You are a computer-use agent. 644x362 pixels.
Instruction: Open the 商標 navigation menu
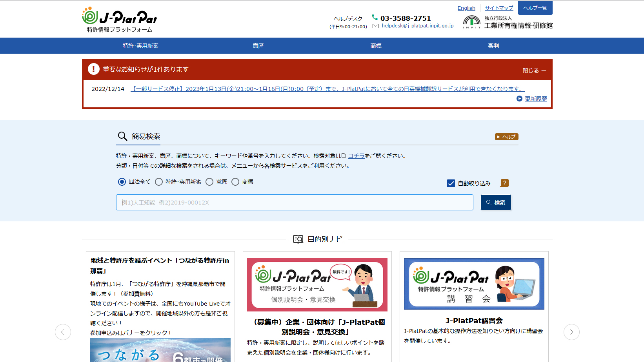376,46
